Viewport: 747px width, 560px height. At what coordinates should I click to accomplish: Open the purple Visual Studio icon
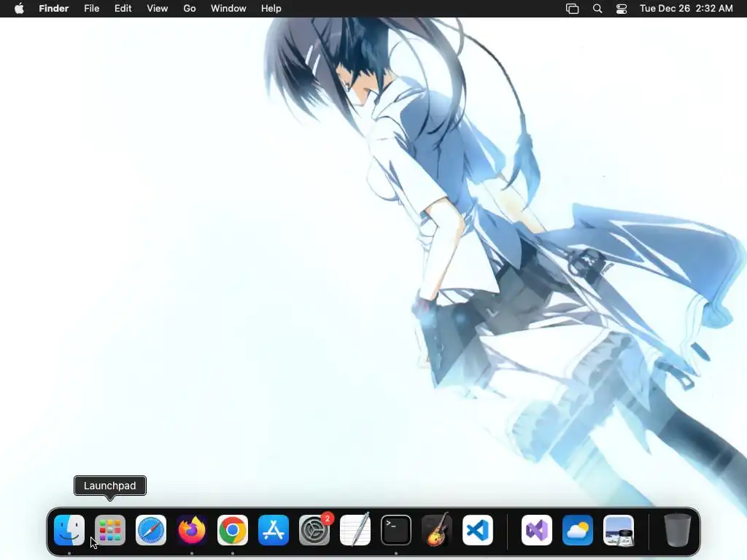pos(537,530)
